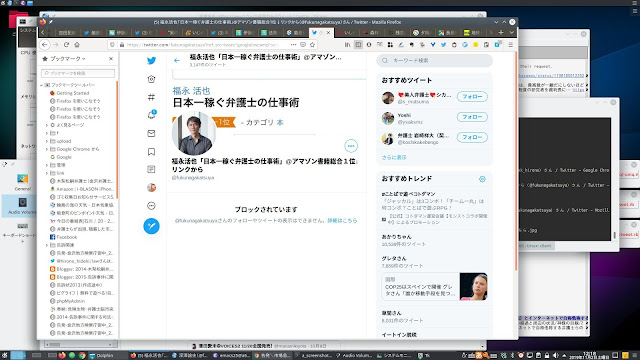Close the active Twitter tab
The image size is (640, 360).
point(328,32)
